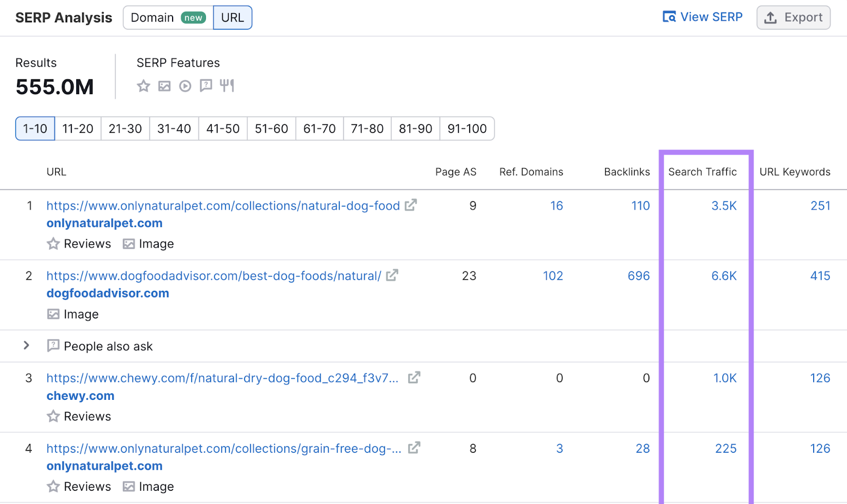Click the Export button
The image size is (847, 504).
794,17
